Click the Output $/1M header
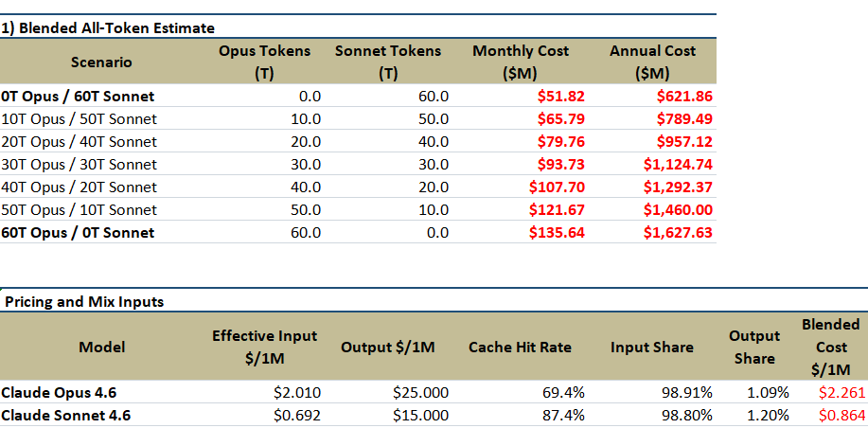The height and width of the screenshot is (446, 868). point(387,347)
